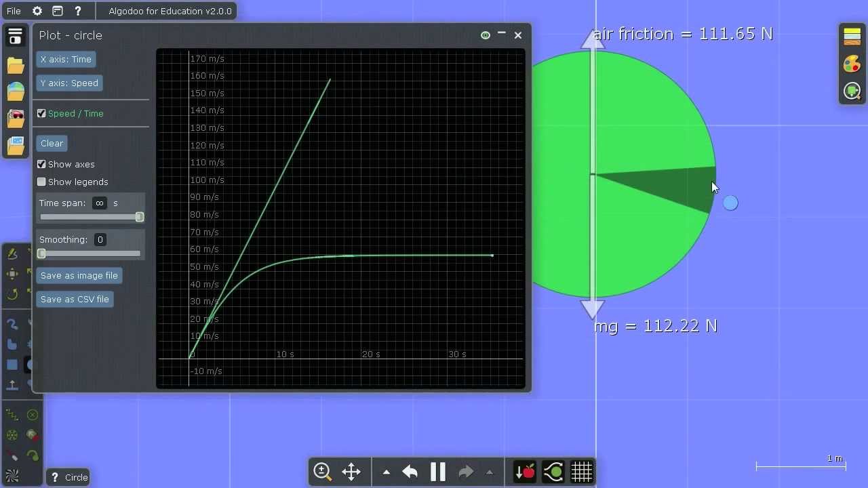This screenshot has width=868, height=488.
Task: Expand the undo history arrow
Action: tap(386, 472)
